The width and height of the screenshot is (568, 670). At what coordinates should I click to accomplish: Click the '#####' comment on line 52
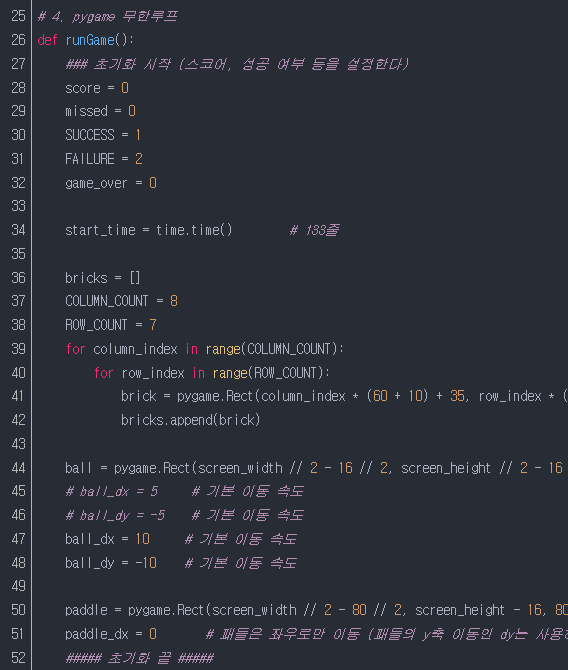click(139, 658)
